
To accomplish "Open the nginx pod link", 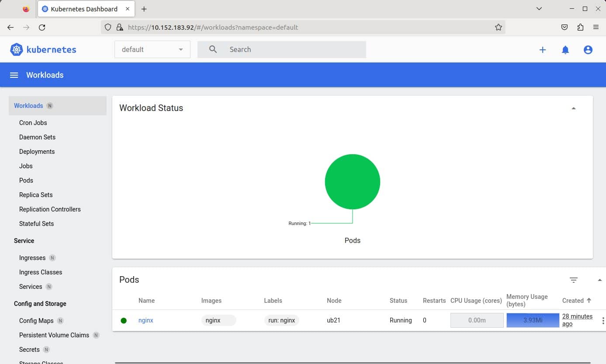I will [x=146, y=320].
